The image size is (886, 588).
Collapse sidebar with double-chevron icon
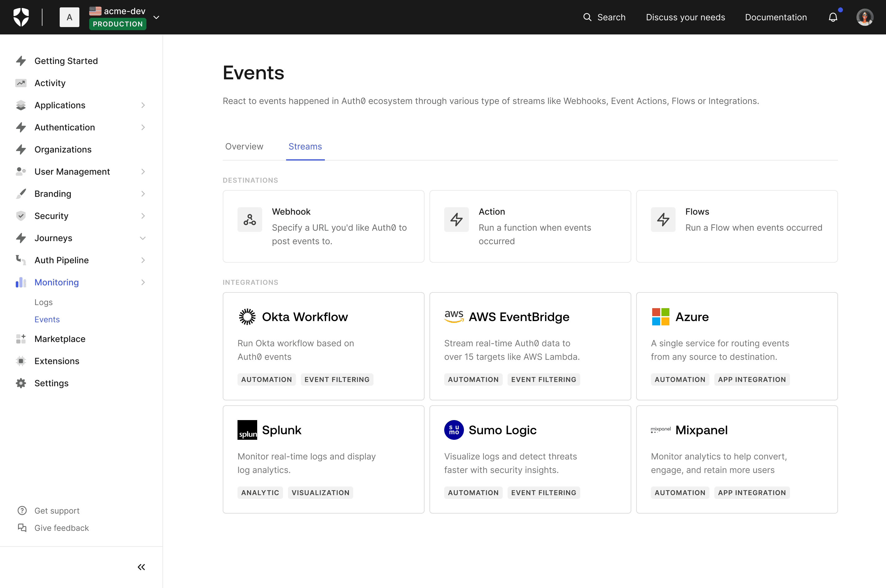coord(141,567)
